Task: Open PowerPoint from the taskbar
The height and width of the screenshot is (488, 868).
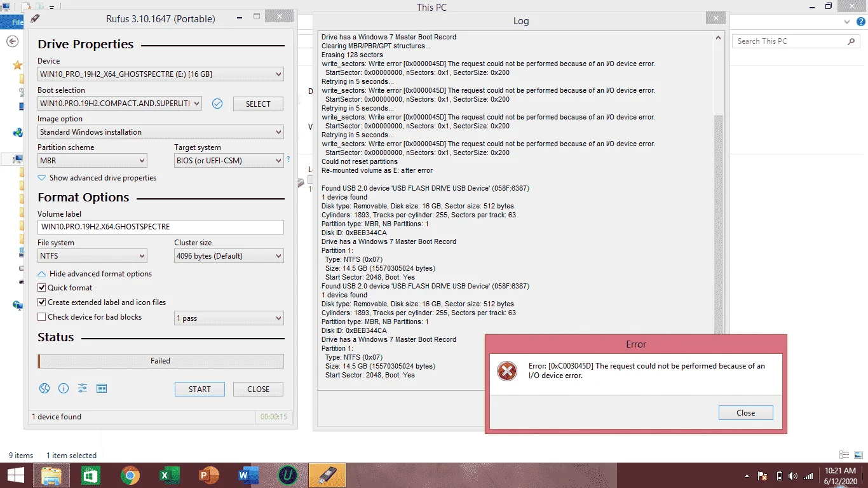Action: tap(209, 475)
